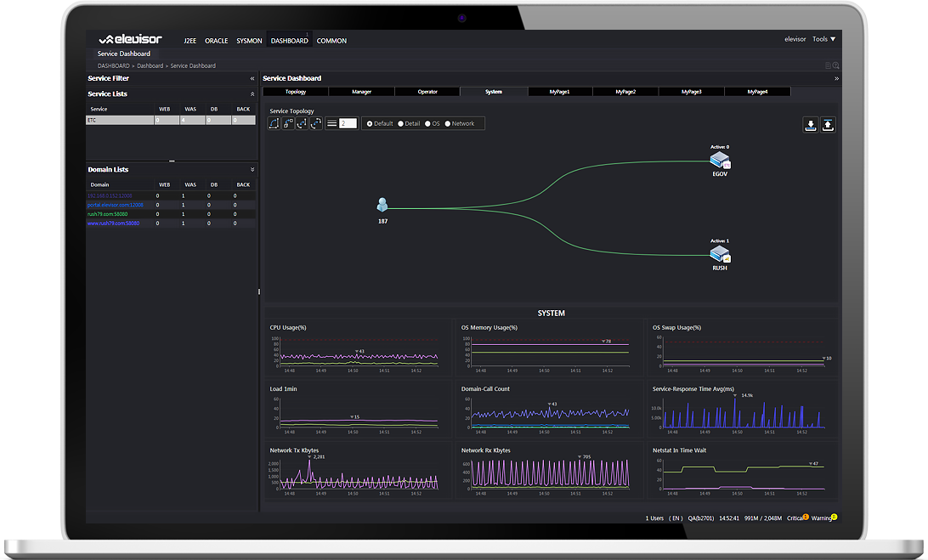Switch to the Manager tab
Viewport: 928px width, 560px height.
click(361, 92)
